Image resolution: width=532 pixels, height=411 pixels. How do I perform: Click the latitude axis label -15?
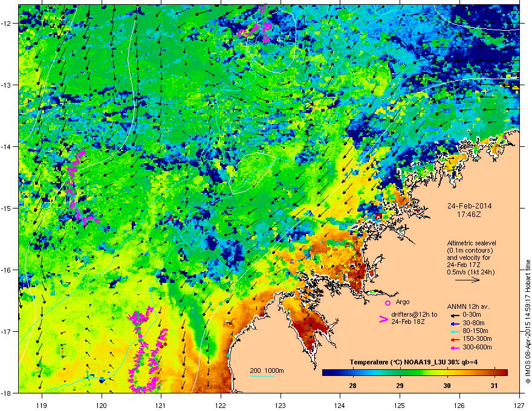coord(6,208)
